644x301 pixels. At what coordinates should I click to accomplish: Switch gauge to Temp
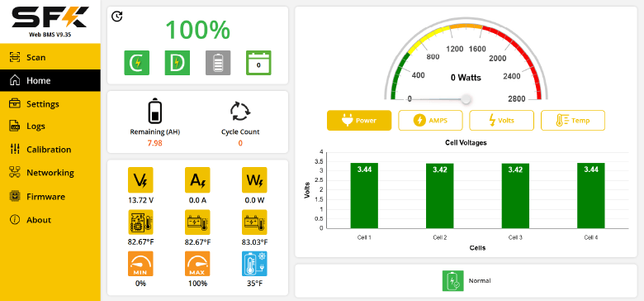[573, 121]
